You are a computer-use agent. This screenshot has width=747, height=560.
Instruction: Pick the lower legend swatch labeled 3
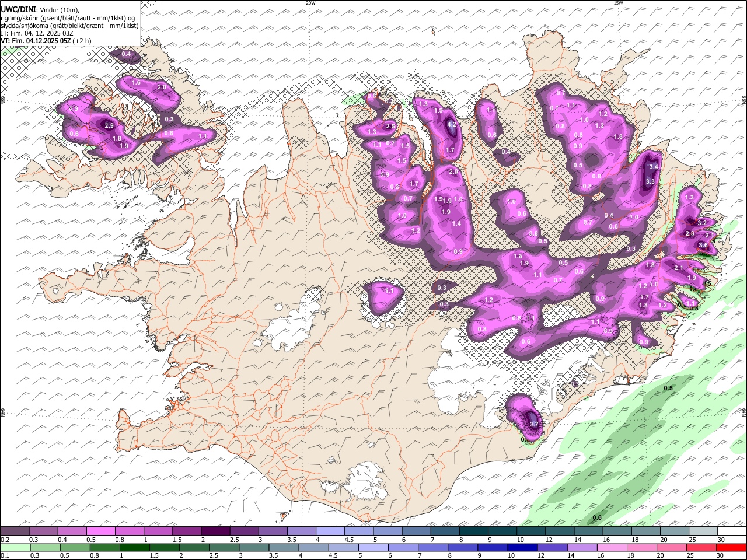(253, 547)
